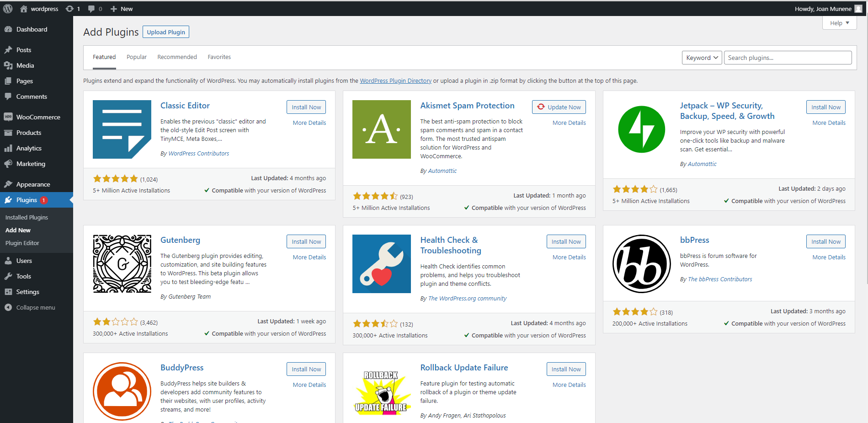Install the bbPress plugin

click(826, 241)
